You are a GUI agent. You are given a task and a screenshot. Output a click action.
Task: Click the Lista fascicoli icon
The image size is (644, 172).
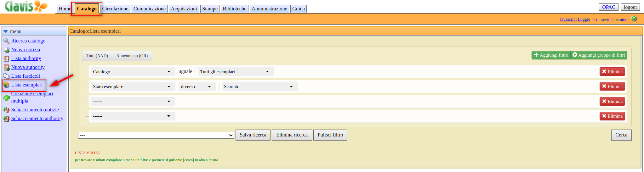click(x=6, y=76)
